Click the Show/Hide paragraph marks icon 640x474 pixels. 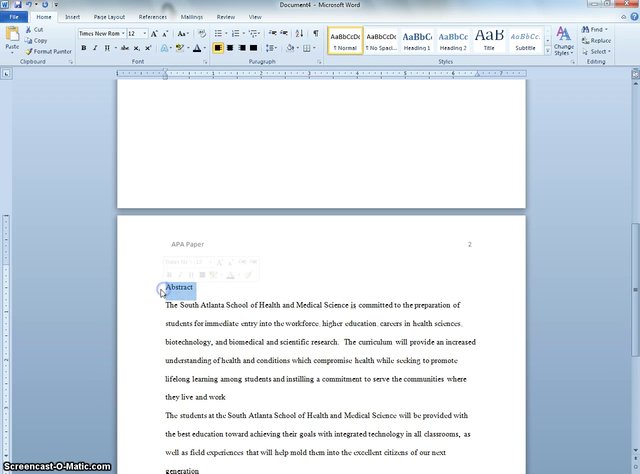coord(316,33)
